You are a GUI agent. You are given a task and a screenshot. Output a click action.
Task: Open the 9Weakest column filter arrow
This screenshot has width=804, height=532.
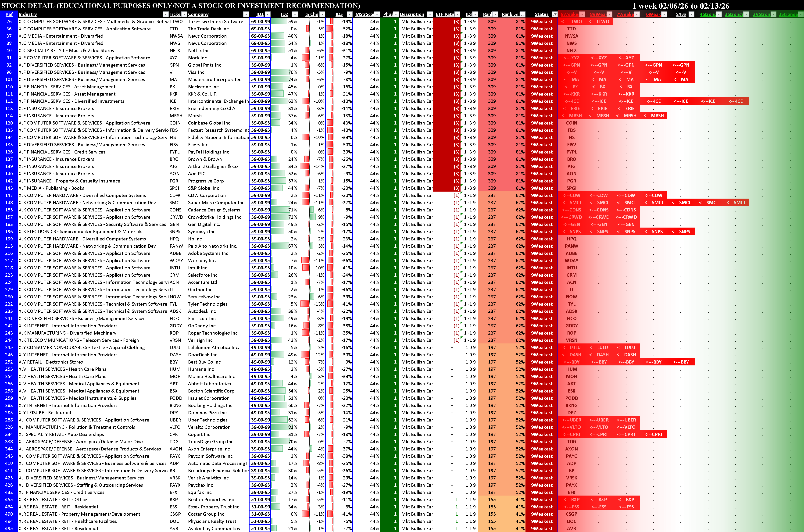(582, 14)
